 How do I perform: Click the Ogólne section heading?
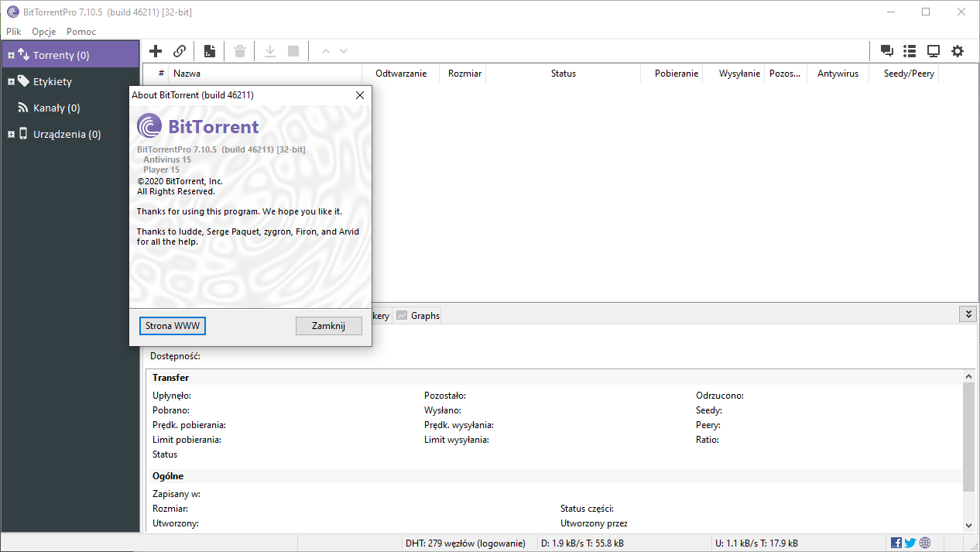click(168, 476)
